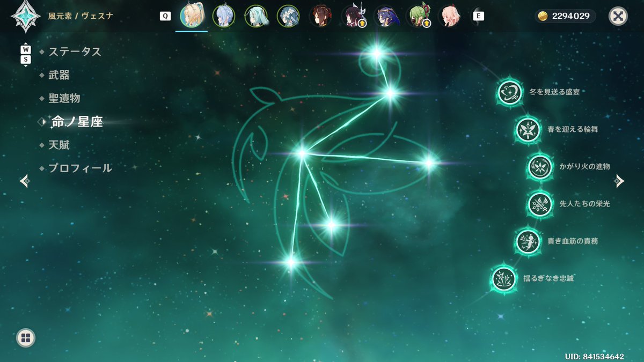Go to next character with right arrow
Screen dimensions: 644x362
coord(620,181)
